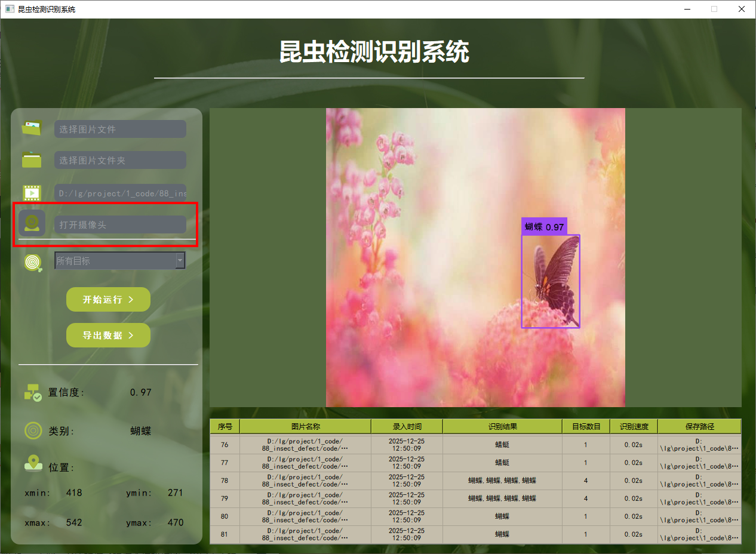
Task: Maximize the application window
Action: coord(714,9)
